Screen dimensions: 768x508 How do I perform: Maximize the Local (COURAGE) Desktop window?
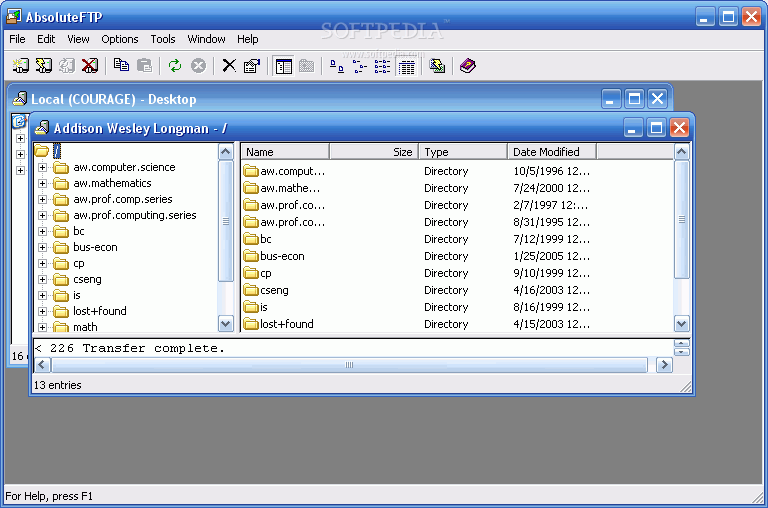pos(634,99)
